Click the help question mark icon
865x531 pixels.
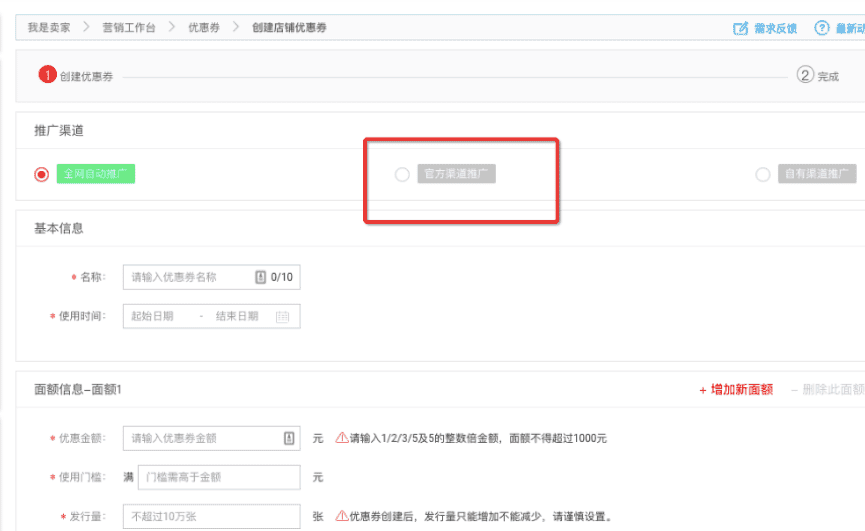pos(822,28)
